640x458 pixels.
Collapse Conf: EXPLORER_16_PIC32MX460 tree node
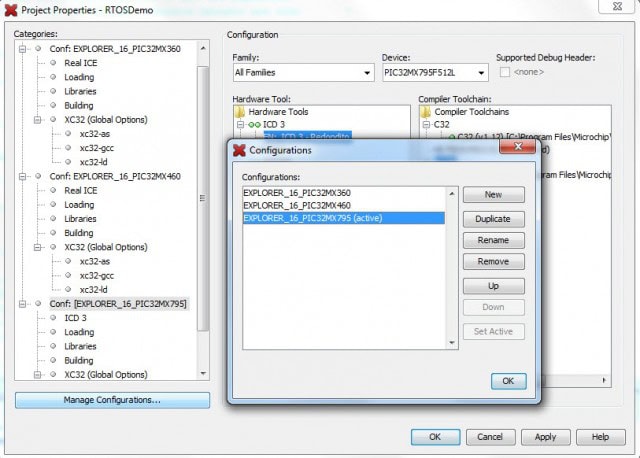coord(22,176)
